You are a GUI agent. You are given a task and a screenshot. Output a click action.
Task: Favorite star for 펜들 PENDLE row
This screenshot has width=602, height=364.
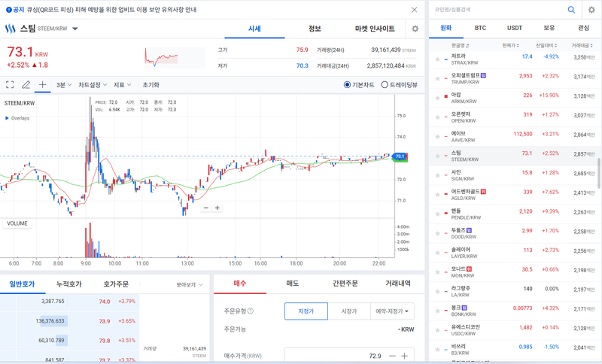coord(437,214)
